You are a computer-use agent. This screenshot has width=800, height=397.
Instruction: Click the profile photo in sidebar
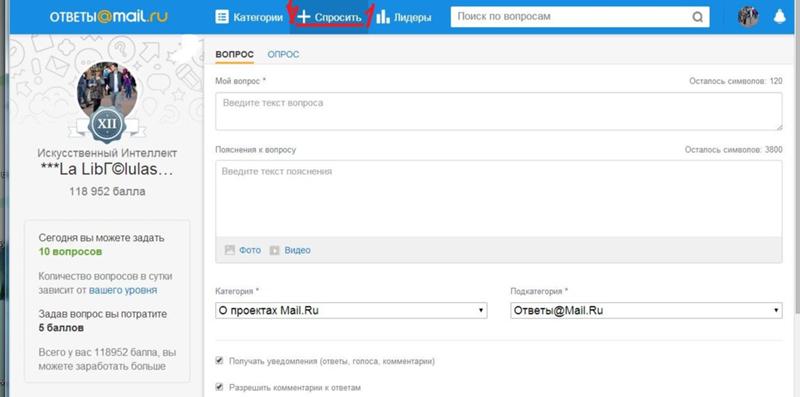107,89
